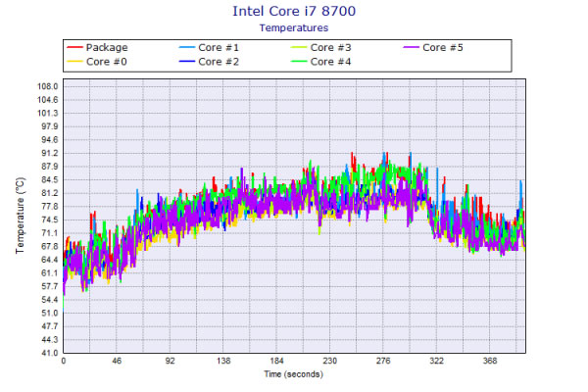Click the 81.2 y-axis value
The height and width of the screenshot is (392, 588).
pos(50,193)
